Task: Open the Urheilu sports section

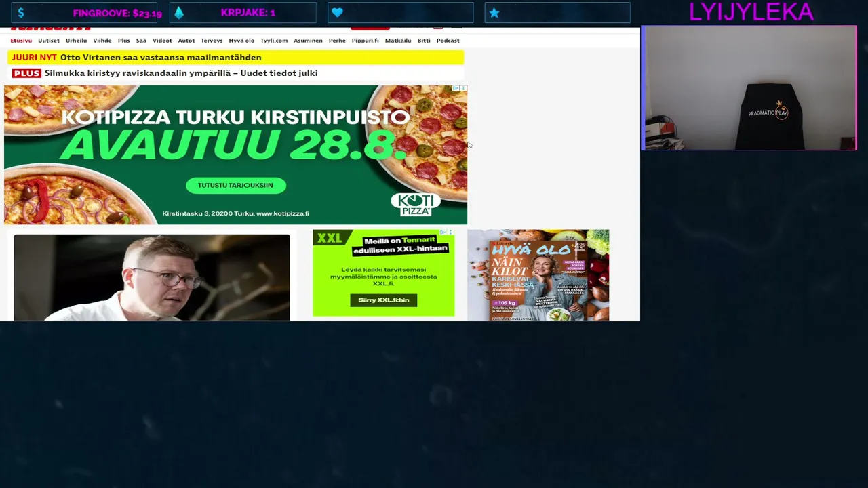Action: click(x=76, y=41)
